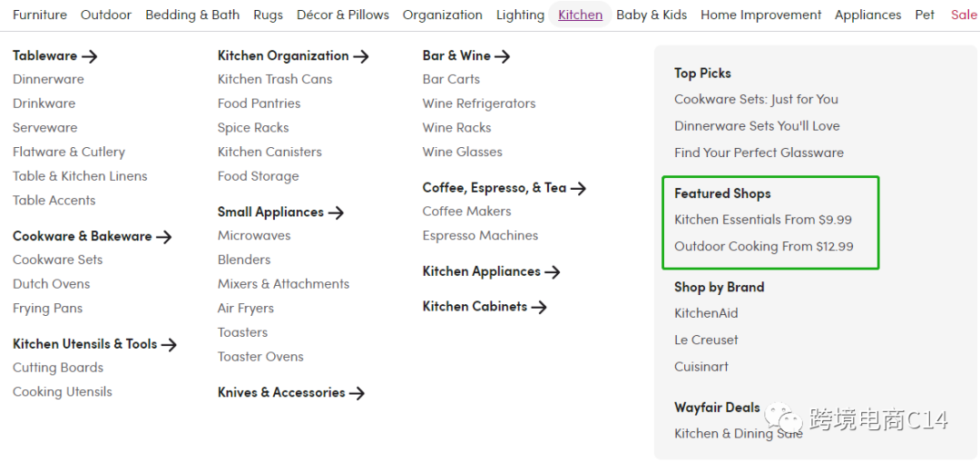The height and width of the screenshot is (463, 980).
Task: Click the arrow next to Kitchen Appliances
Action: tap(553, 272)
